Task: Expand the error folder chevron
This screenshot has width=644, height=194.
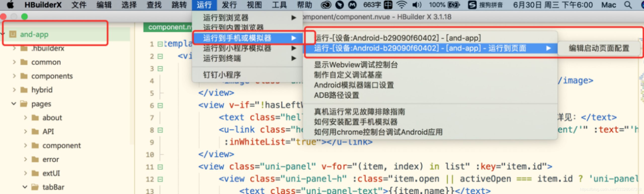Action: tap(25, 159)
